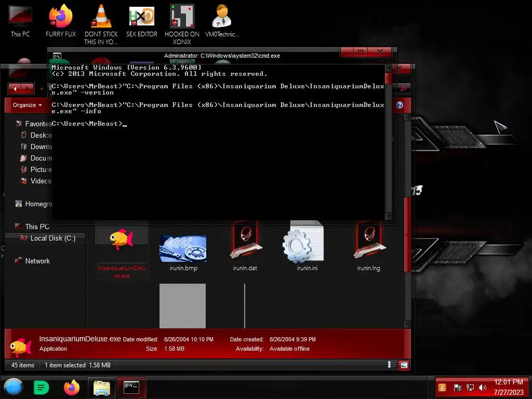Click Explorer file list scroll down arrow
This screenshot has width=532, height=399.
[407, 324]
